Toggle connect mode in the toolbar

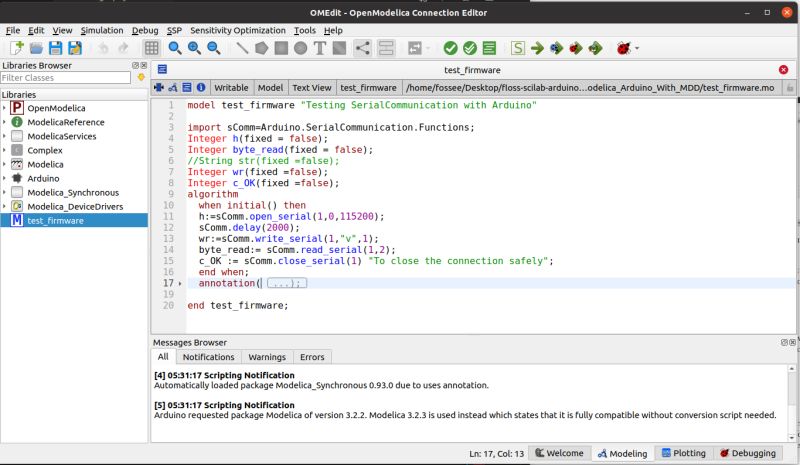pos(362,48)
